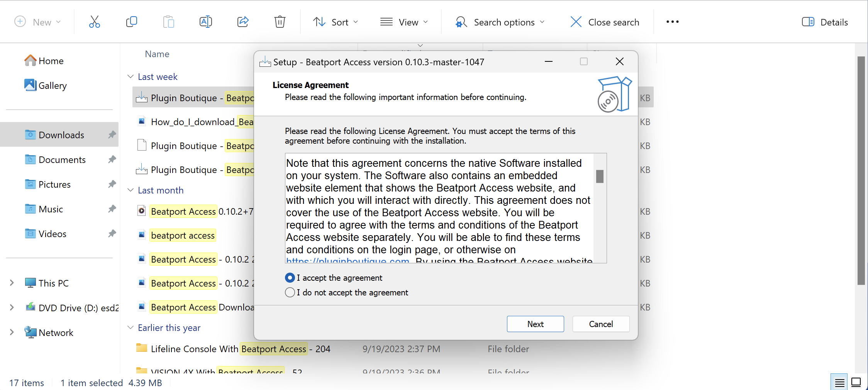Click the Share icon

(x=243, y=22)
